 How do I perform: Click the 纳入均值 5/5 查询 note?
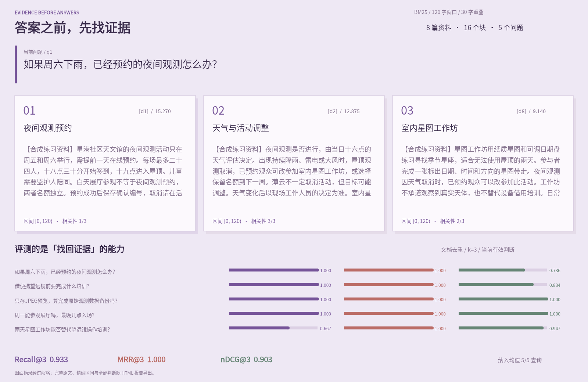pyautogui.click(x=520, y=360)
